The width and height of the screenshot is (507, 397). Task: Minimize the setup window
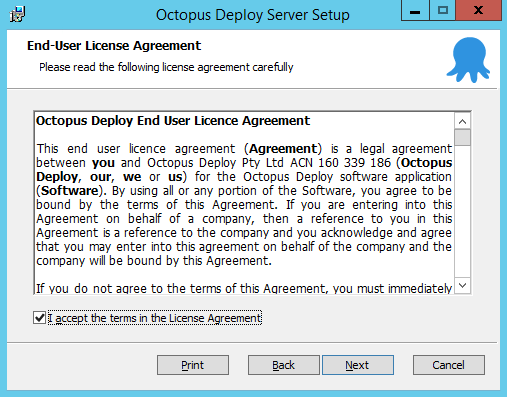click(x=415, y=11)
